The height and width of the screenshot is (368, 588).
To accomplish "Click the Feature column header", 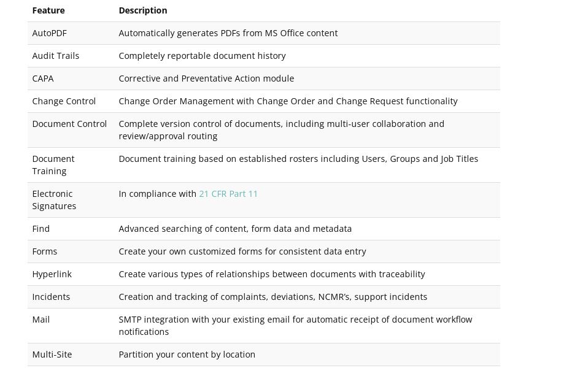I will [48, 10].
